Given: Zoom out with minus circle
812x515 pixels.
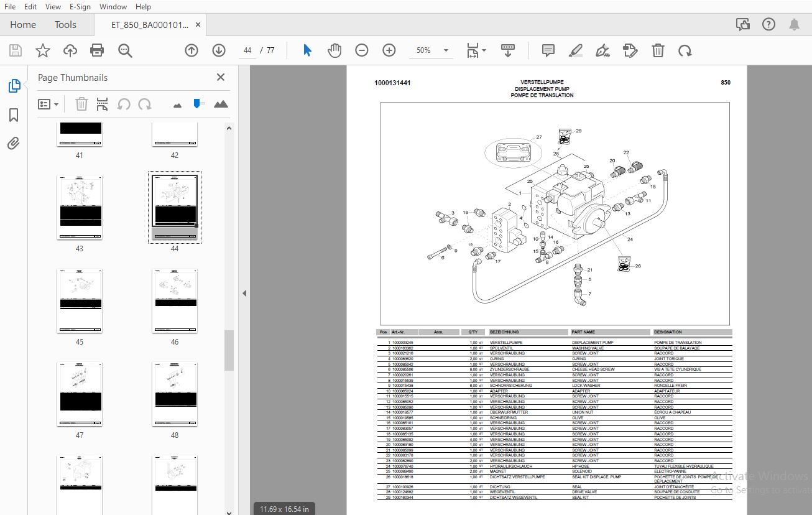Looking at the screenshot, I should 362,50.
